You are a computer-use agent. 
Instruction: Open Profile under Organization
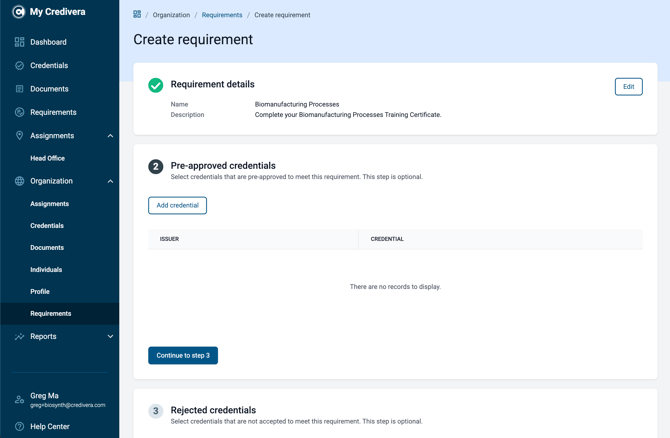coord(40,291)
